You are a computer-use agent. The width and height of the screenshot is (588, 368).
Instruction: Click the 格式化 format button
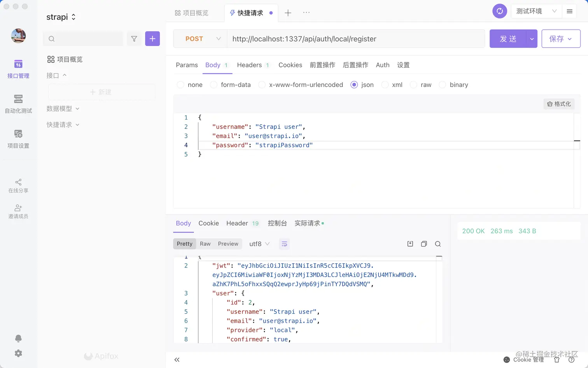point(559,104)
